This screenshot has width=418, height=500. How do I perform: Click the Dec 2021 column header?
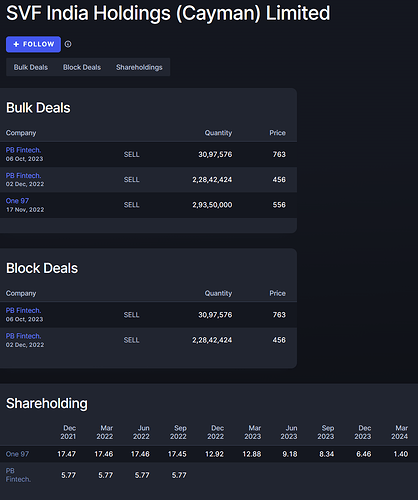pos(68,432)
